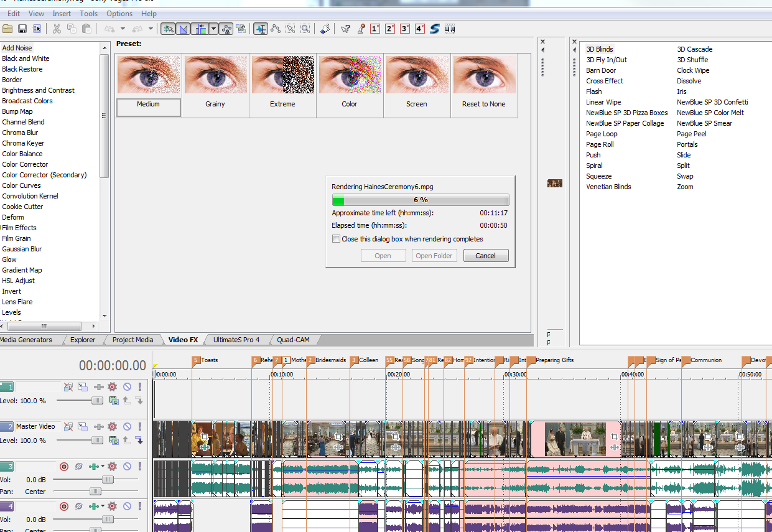Click the Zoom edit tool magnifier icon
The height and width of the screenshot is (532, 772).
305,29
